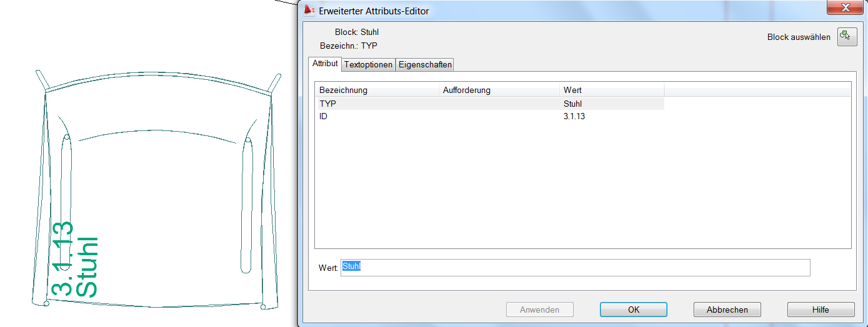Click the green Stuhl text in drawing

tap(87, 267)
